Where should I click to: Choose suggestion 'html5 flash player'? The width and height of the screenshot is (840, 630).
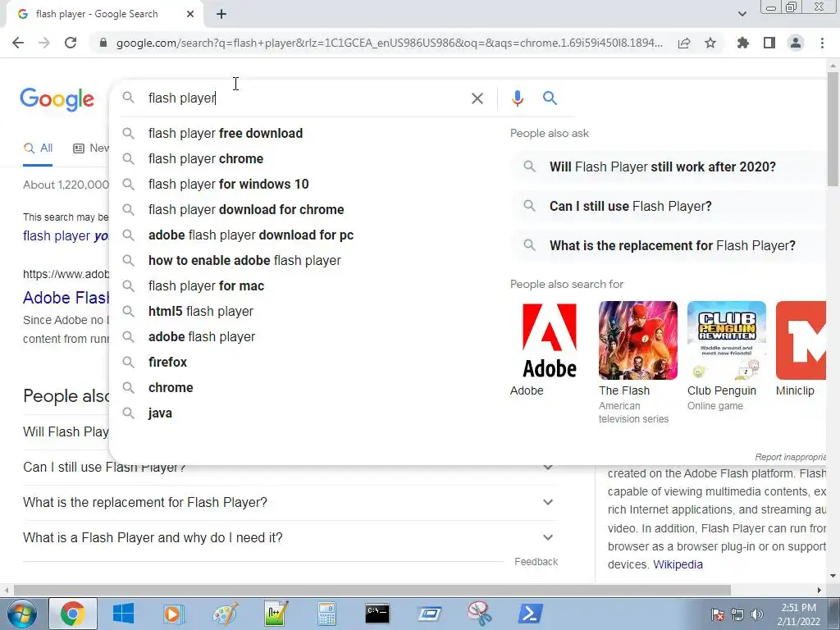(x=308, y=311)
